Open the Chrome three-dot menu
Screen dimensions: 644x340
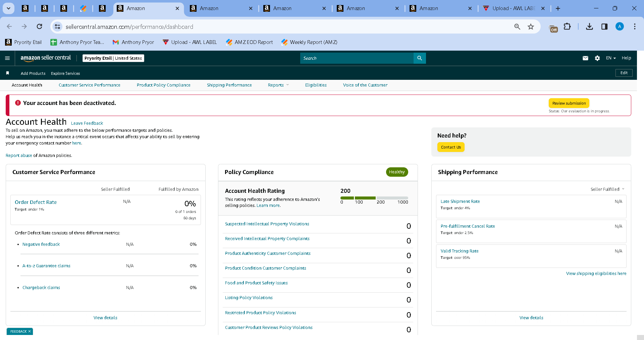click(x=635, y=26)
